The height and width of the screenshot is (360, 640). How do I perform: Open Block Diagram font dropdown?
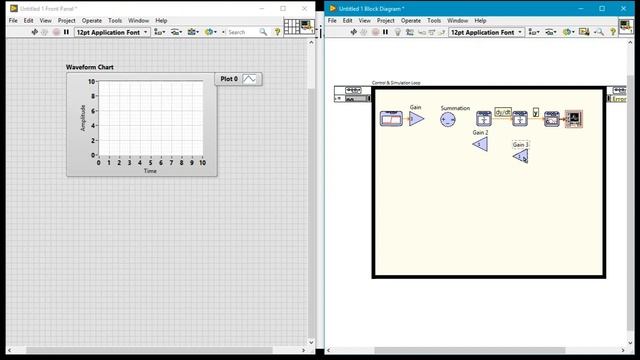pyautogui.click(x=487, y=32)
